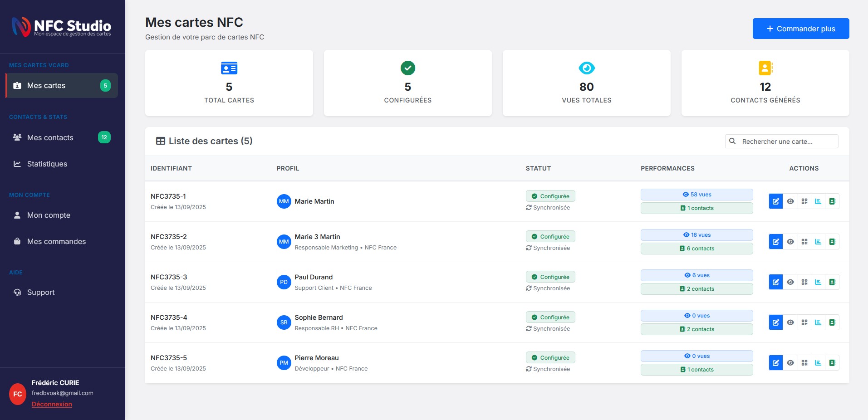
Task: Open the QR code icon for Marie 3 Martin
Action: coord(804,242)
